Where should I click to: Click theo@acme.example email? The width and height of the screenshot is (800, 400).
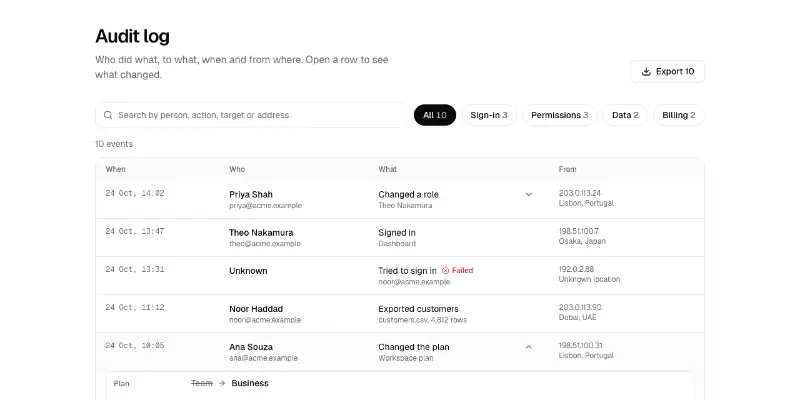(x=265, y=244)
